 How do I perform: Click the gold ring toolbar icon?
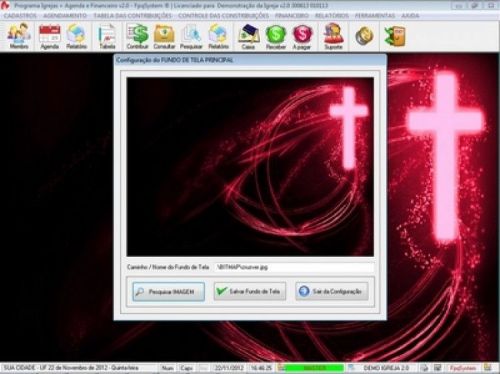[364, 36]
